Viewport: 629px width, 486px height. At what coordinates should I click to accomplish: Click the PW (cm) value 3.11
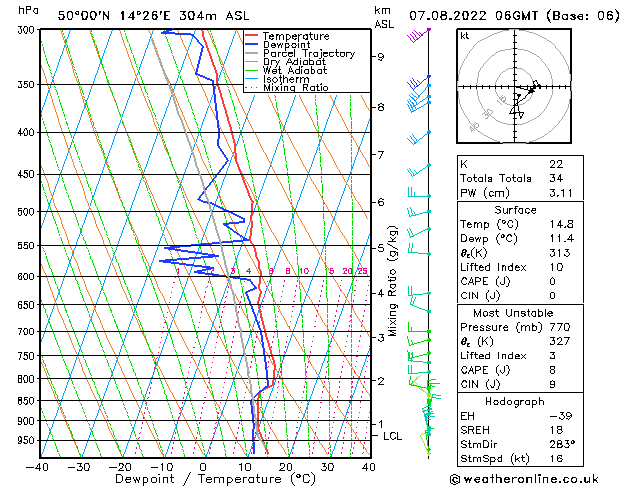click(x=561, y=193)
